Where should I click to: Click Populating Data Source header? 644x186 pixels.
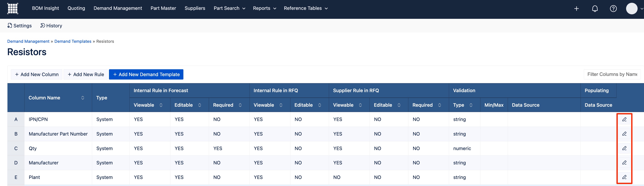tap(598, 105)
